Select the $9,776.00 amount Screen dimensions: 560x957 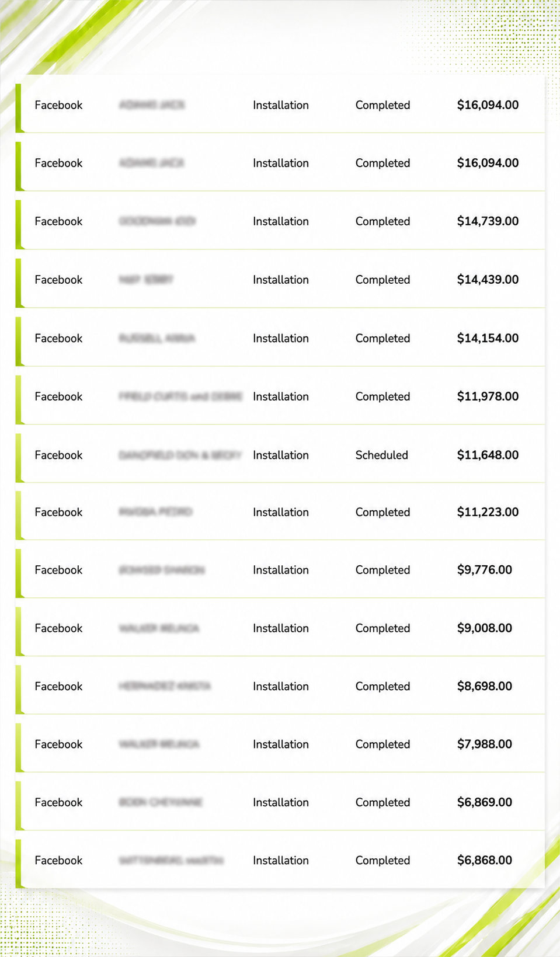(484, 570)
